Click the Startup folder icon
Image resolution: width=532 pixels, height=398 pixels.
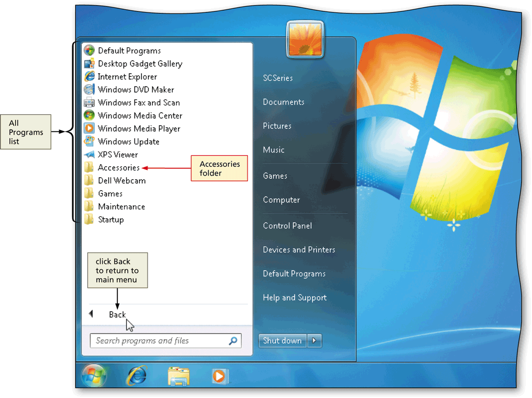coord(89,220)
